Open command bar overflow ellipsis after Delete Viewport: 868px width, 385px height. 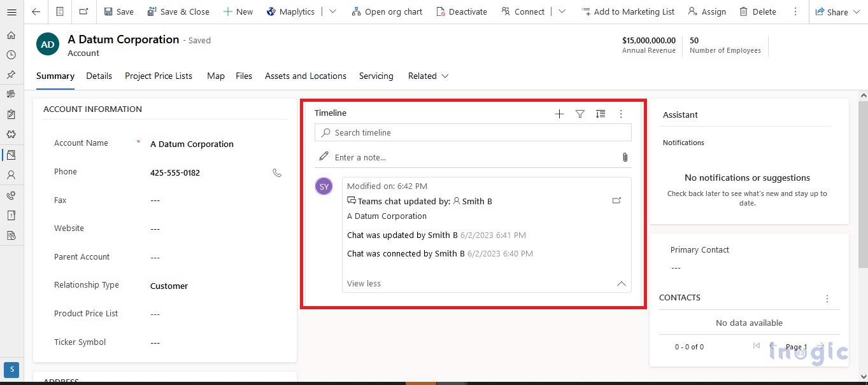(795, 11)
